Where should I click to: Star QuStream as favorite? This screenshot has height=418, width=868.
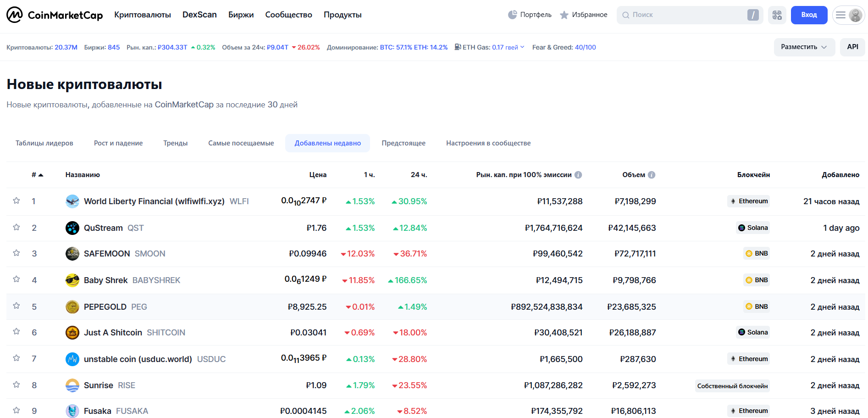[x=17, y=228]
